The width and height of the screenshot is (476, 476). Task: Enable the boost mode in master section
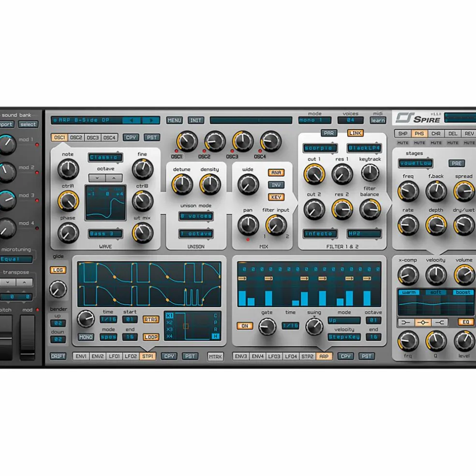coord(463,292)
